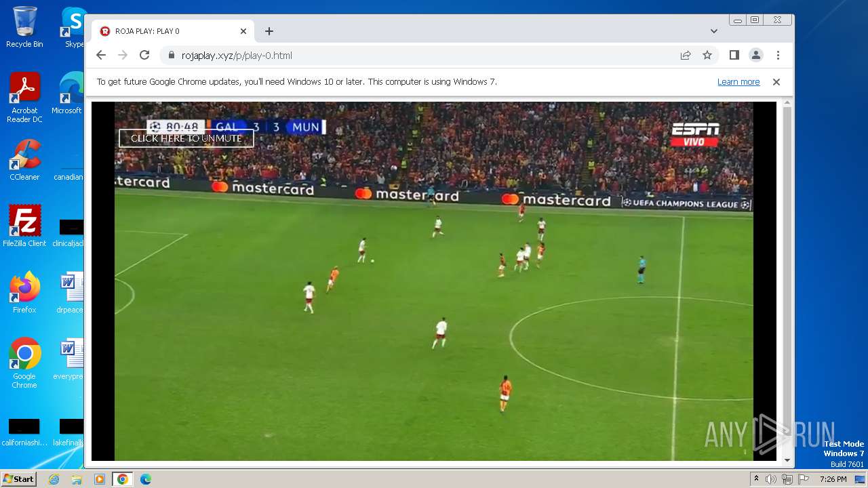
Task: Share this page from address bar
Action: click(686, 56)
